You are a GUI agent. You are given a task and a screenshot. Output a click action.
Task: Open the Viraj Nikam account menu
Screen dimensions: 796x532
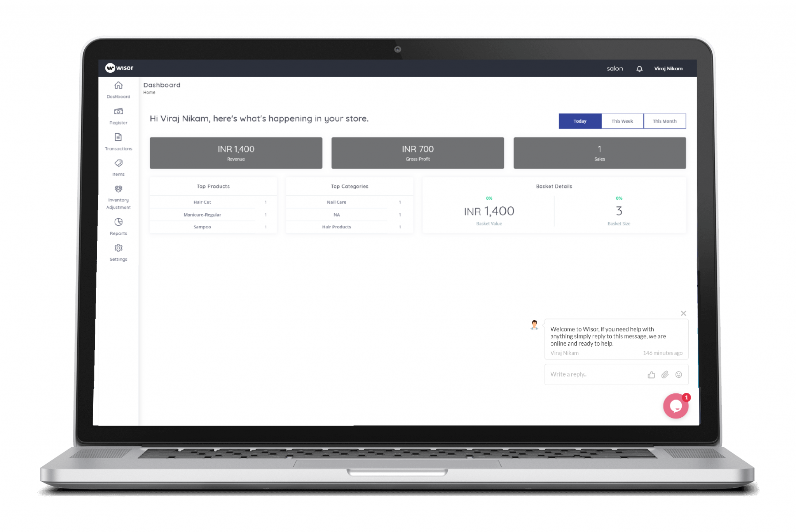(x=668, y=68)
